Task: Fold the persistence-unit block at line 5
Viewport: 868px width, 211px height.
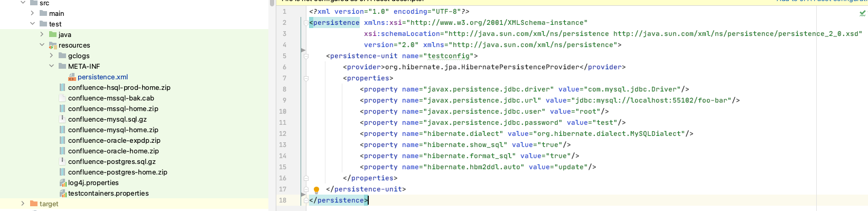Action: point(306,56)
